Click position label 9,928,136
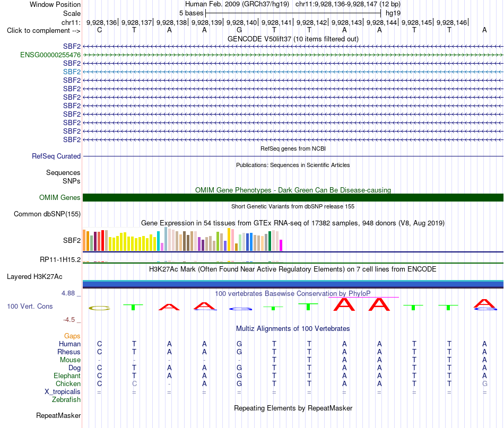The image size is (504, 428). 101,22
